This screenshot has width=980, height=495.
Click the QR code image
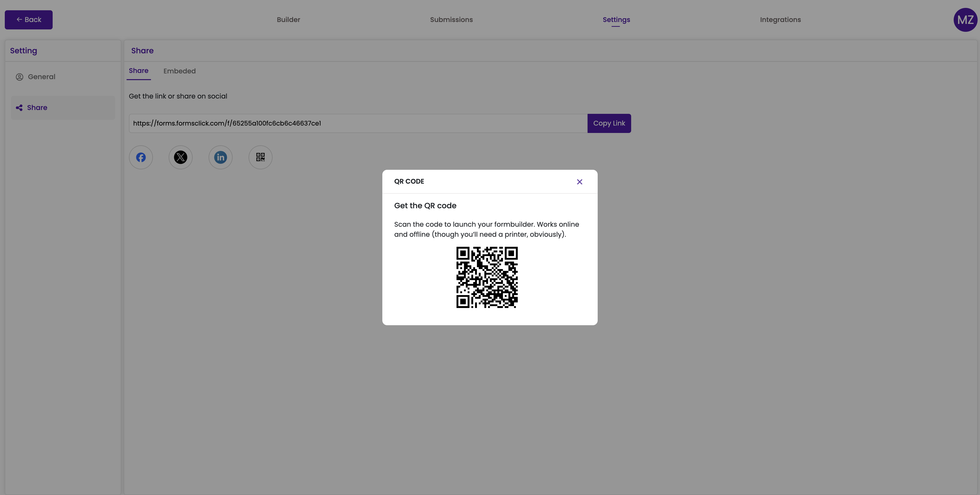pos(487,277)
